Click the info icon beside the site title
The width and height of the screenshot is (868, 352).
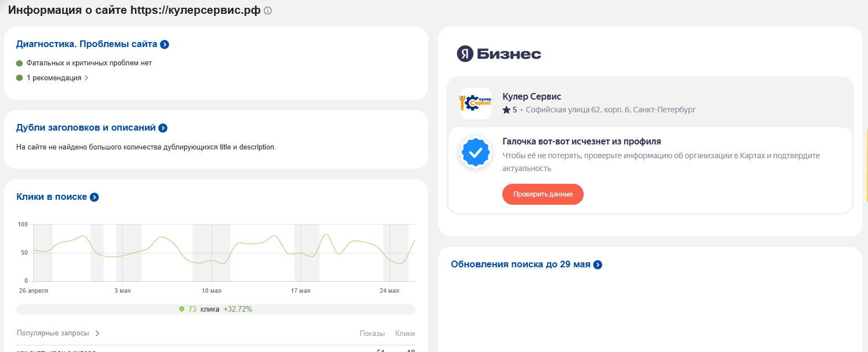(x=268, y=11)
